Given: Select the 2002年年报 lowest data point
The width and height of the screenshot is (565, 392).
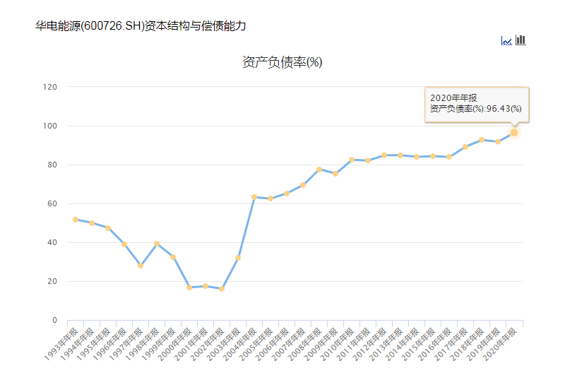Looking at the screenshot, I should (x=222, y=289).
